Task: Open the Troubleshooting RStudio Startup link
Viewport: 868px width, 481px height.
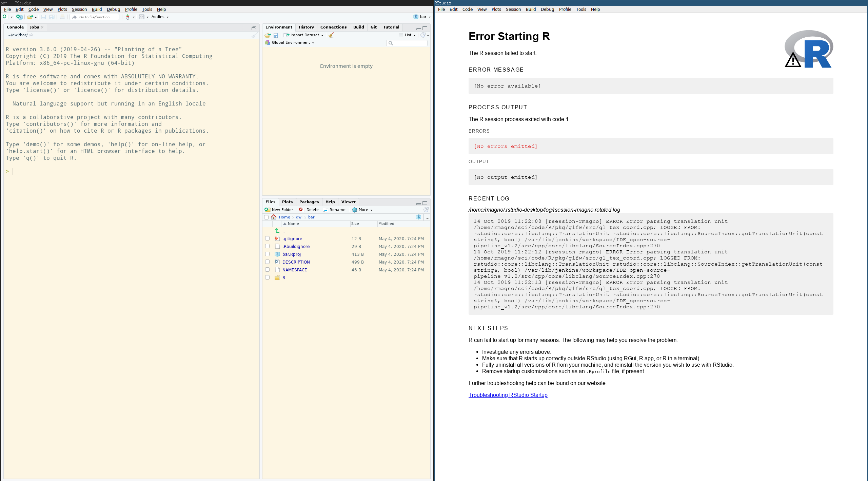Action: tap(508, 395)
